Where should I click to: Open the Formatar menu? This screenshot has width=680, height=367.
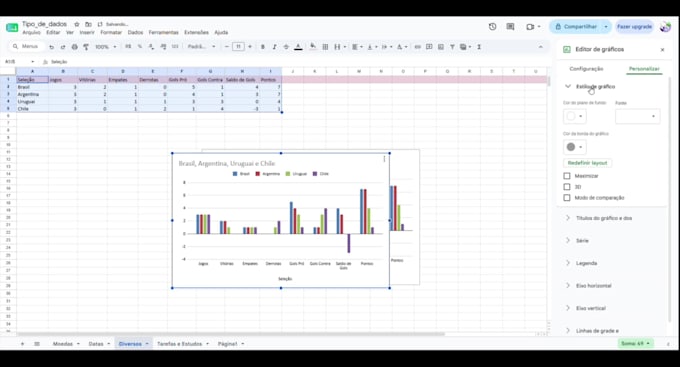click(x=111, y=33)
